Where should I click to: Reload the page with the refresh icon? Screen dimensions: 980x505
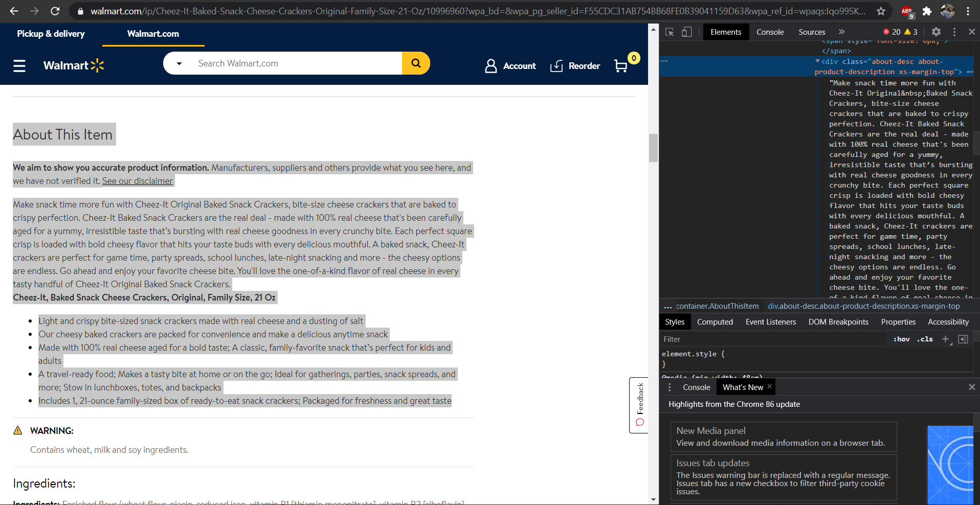click(x=55, y=11)
